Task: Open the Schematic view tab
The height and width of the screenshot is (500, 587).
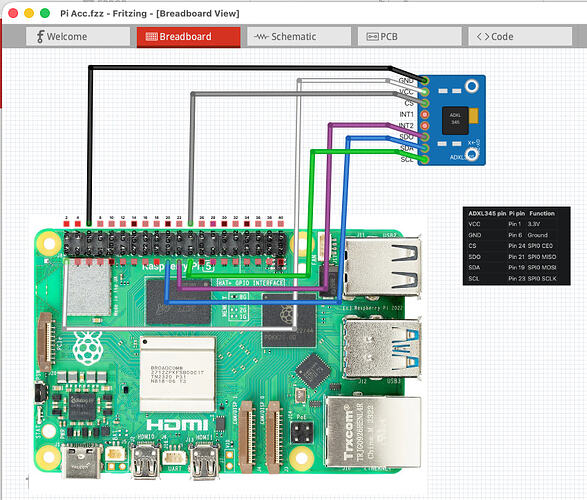Action: (x=299, y=37)
